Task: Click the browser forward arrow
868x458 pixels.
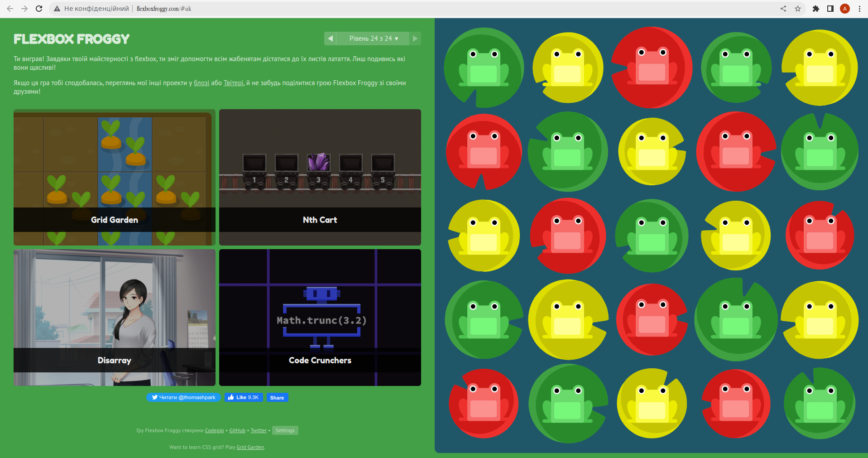Action: coord(24,9)
